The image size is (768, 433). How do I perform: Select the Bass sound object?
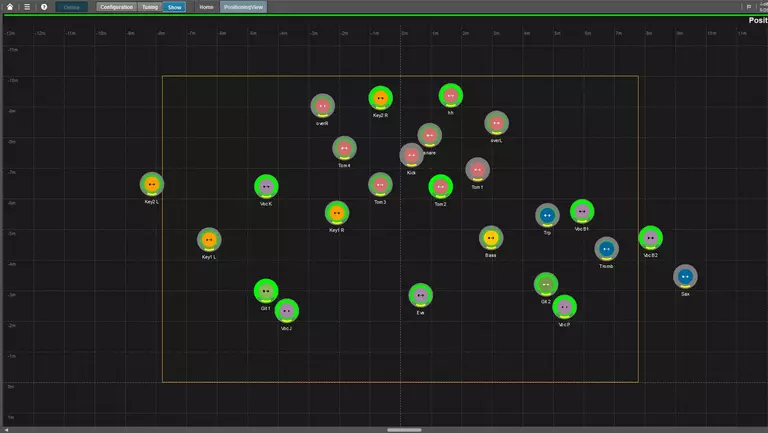[x=490, y=238]
